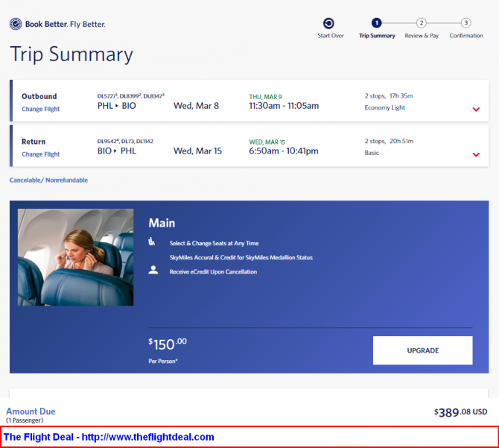Click the UPGRADE button for Main
The width and height of the screenshot is (499, 448).
[x=422, y=350]
